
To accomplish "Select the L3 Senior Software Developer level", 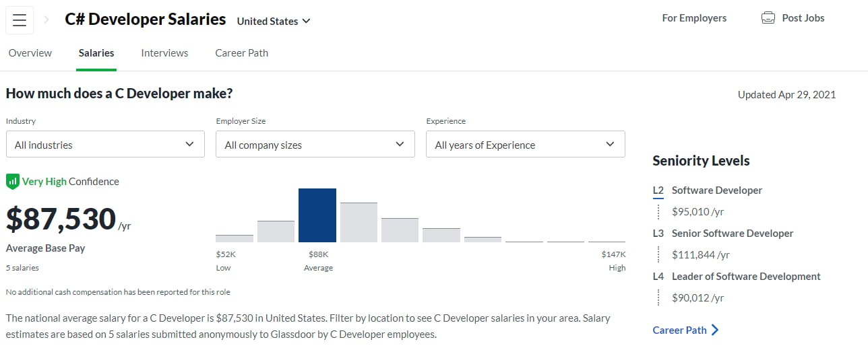I will (732, 234).
